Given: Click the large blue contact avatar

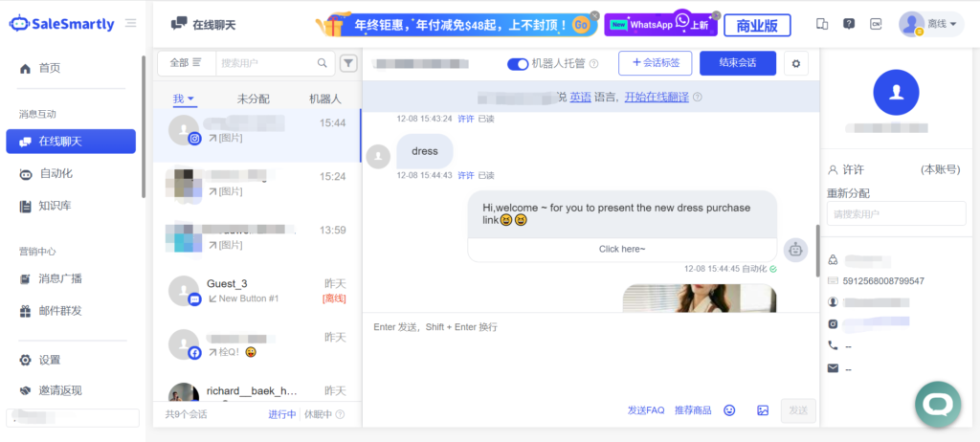Looking at the screenshot, I should pyautogui.click(x=896, y=93).
